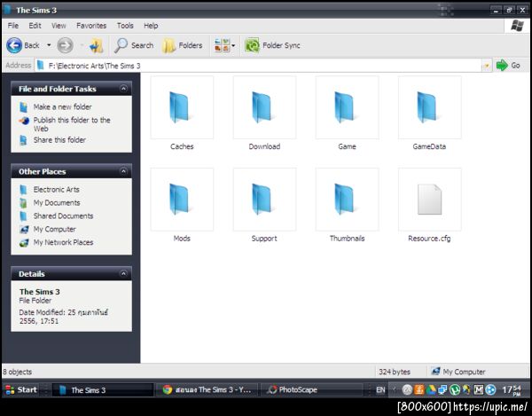Click 'The Sims 3' title in Details
532x416 pixels.
click(39, 292)
